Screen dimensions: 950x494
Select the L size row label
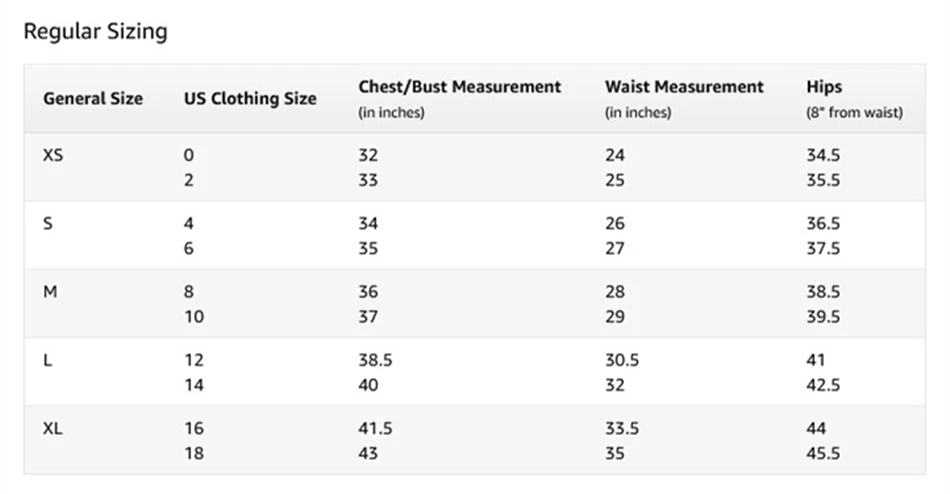coord(48,360)
